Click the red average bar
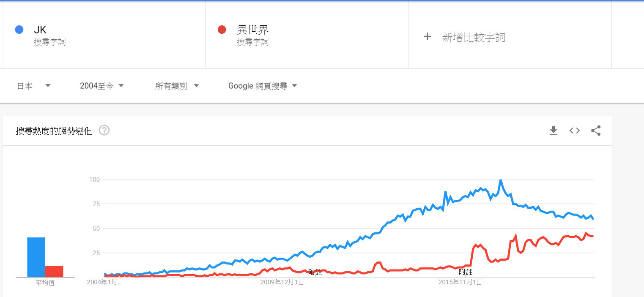 tap(54, 271)
